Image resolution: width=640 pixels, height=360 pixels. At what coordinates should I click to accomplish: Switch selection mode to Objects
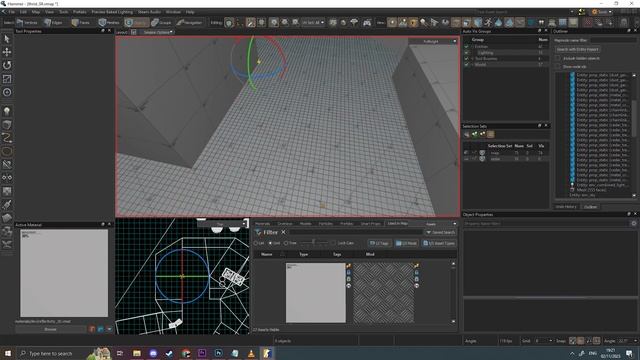136,22
